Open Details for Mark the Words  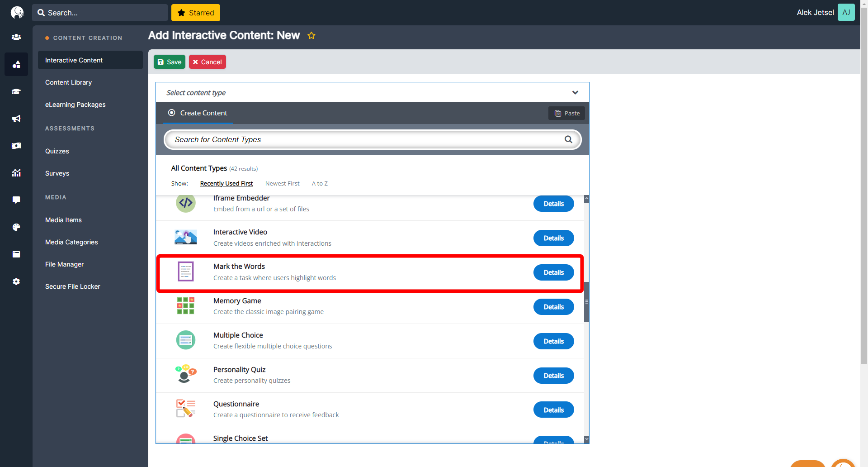pos(554,272)
